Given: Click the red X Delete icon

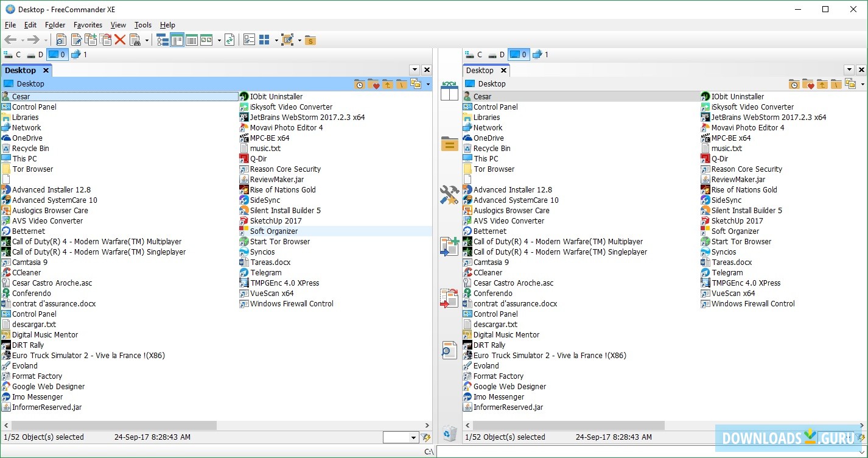Looking at the screenshot, I should coord(120,40).
